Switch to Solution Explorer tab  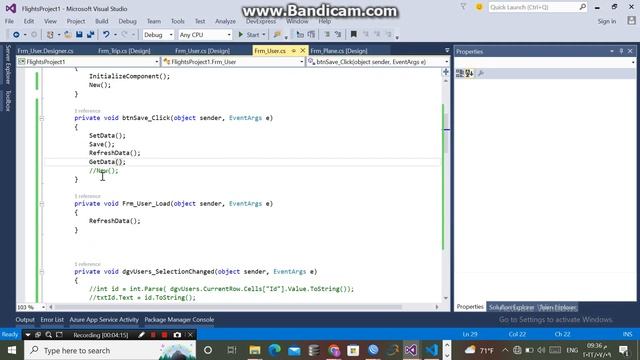(511, 307)
